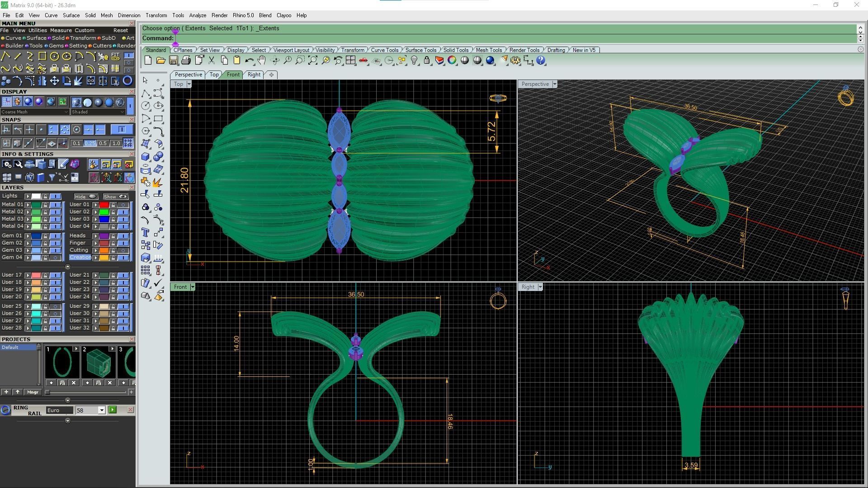Image resolution: width=868 pixels, height=488 pixels.
Task: Unlock or lock the Metal 02 layer
Action: pos(45,212)
